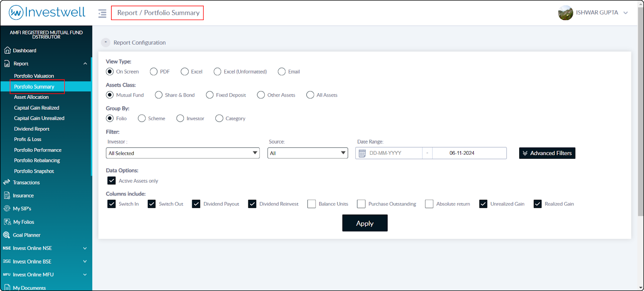Enable Balance Units column checkbox
Image resolution: width=644 pixels, height=291 pixels.
(312, 204)
